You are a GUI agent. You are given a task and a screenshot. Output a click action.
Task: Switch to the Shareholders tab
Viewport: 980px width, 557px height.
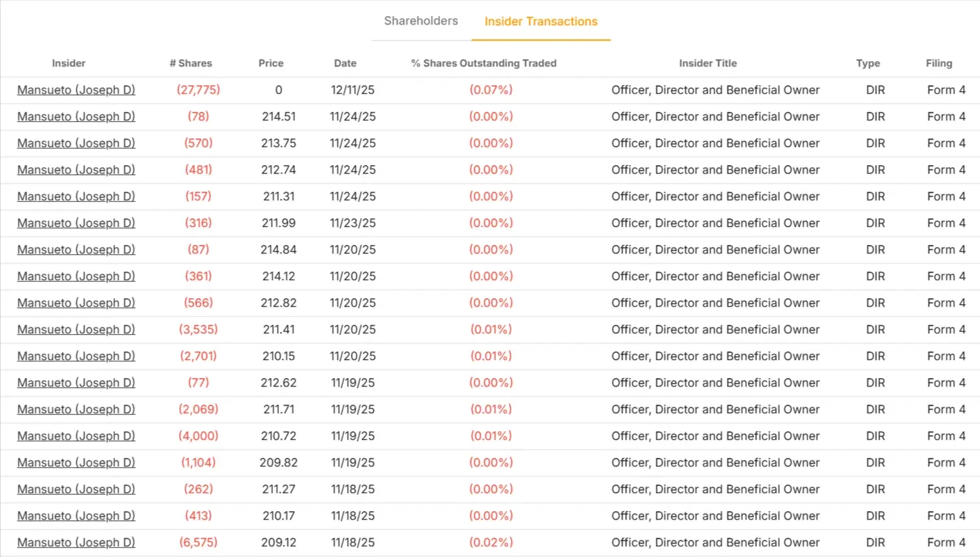(x=420, y=21)
